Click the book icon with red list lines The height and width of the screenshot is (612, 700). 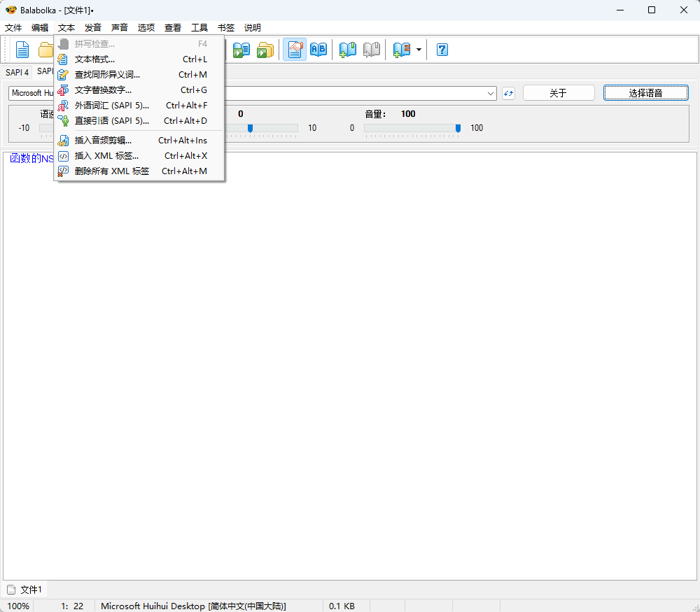click(x=402, y=50)
